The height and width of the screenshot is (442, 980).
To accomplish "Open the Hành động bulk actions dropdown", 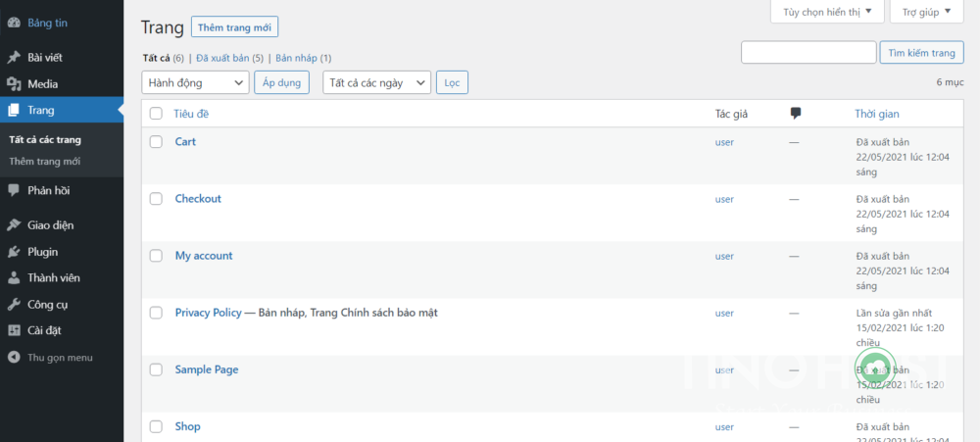I will click(196, 82).
